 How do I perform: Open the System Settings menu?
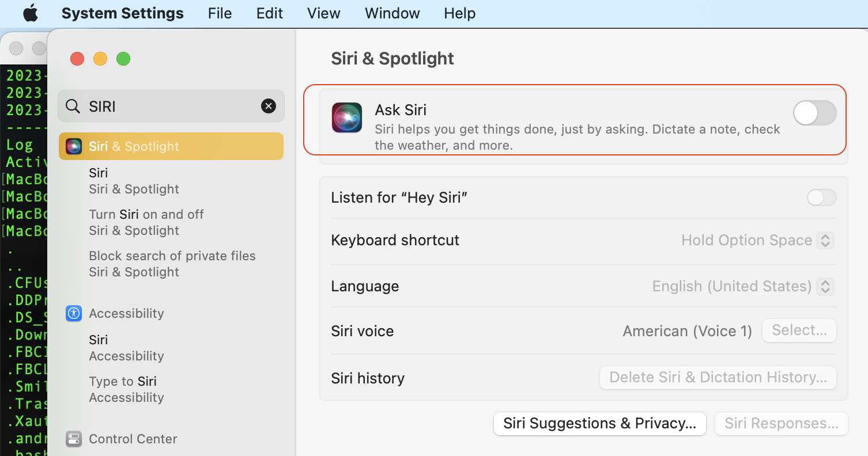tap(123, 13)
